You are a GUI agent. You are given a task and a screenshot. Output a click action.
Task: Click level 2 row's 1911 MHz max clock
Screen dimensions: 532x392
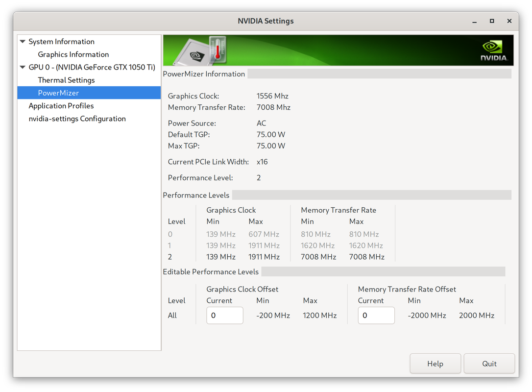[x=264, y=257]
